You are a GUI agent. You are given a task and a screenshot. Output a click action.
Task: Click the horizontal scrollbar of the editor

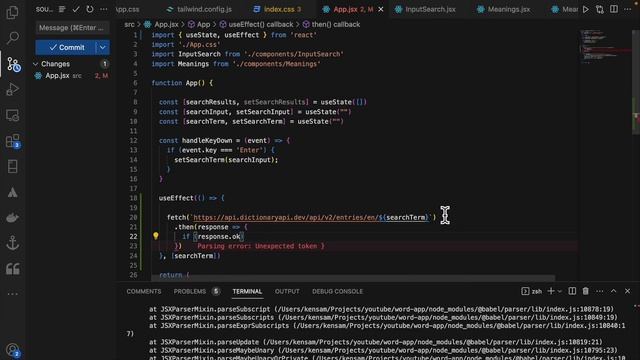coord(353,278)
